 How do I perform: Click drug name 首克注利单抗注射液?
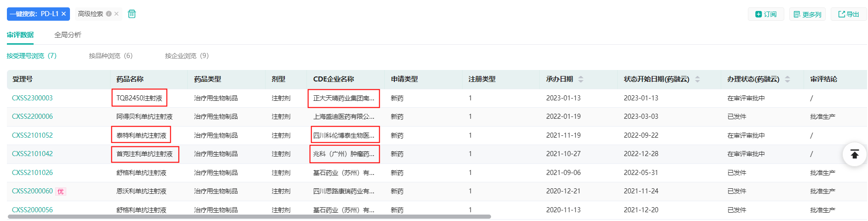click(x=145, y=154)
